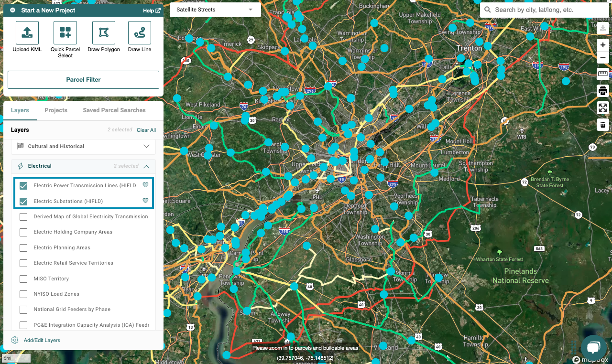This screenshot has height=364, width=612.
Task: Click the Upload KML icon
Action: tap(27, 32)
